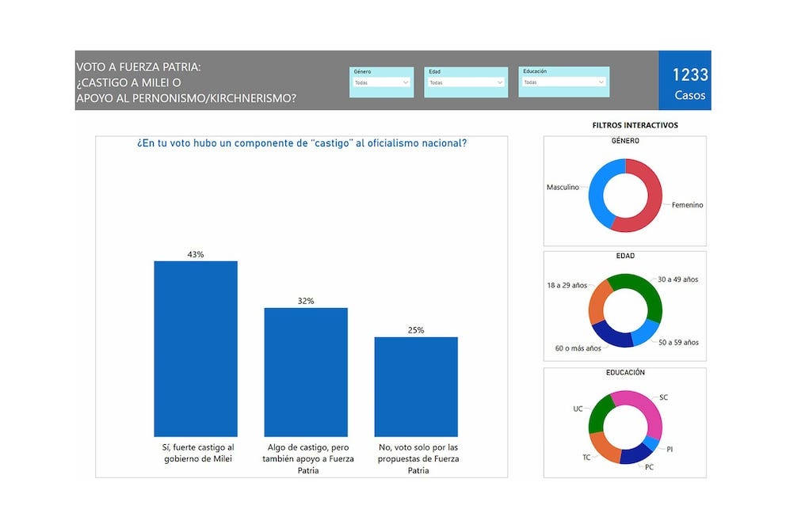
Task: Open the Educación filter dropdown
Action: click(563, 82)
